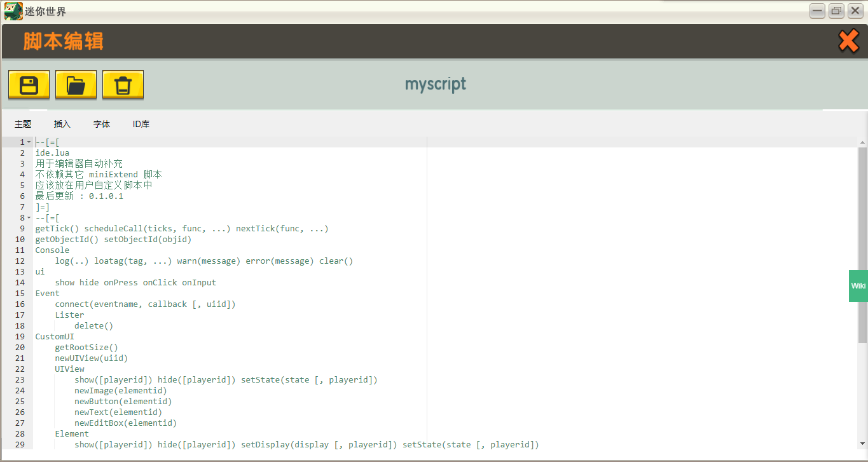Click 'getObjectId() setObjectId(objid)' on line 10

pos(113,240)
